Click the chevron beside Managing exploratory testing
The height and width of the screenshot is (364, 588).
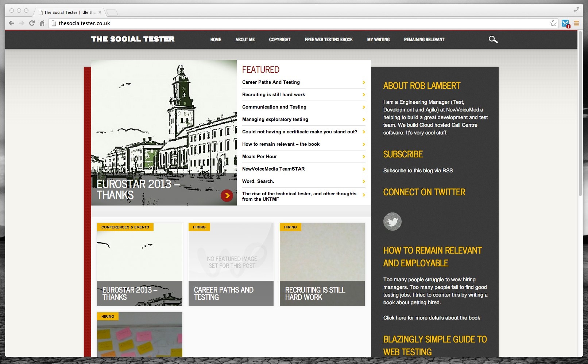point(364,120)
